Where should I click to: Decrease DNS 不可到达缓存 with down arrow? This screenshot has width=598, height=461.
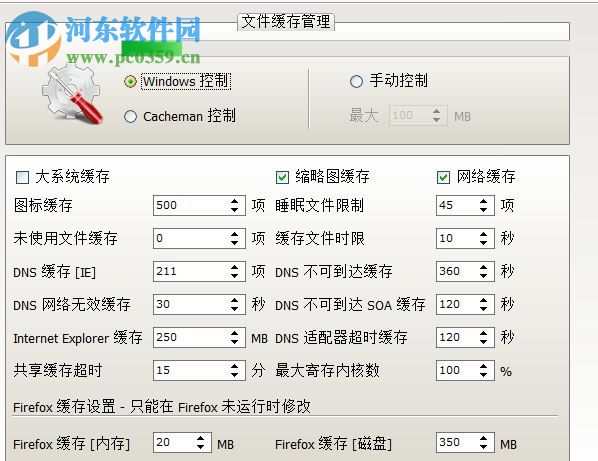(483, 276)
